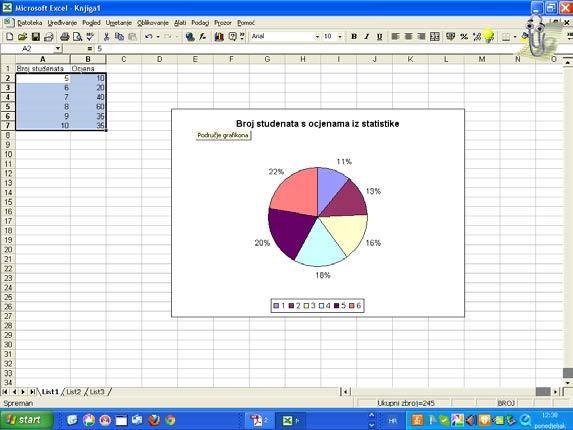The height and width of the screenshot is (430, 573).
Task: Run the spelling check tool
Action: tap(90, 37)
